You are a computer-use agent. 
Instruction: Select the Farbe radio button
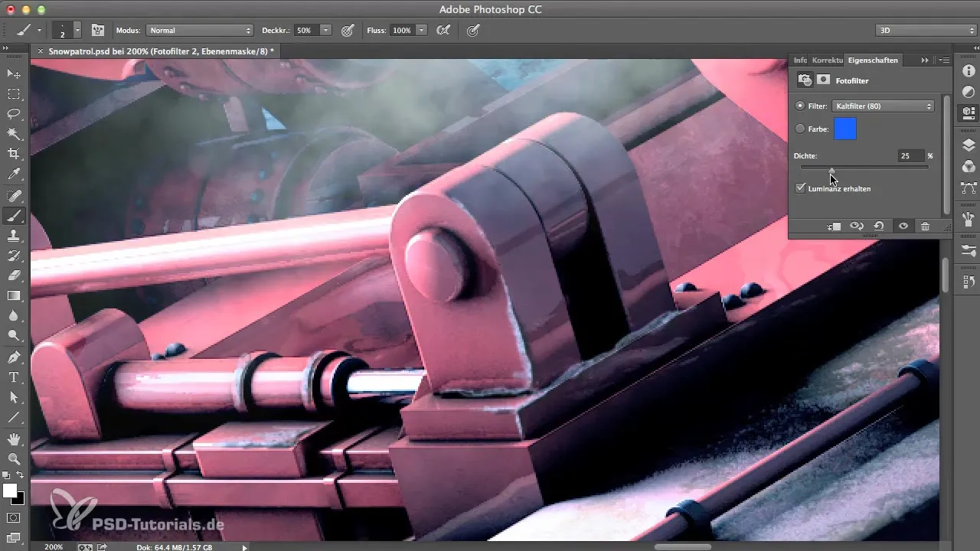tap(800, 129)
